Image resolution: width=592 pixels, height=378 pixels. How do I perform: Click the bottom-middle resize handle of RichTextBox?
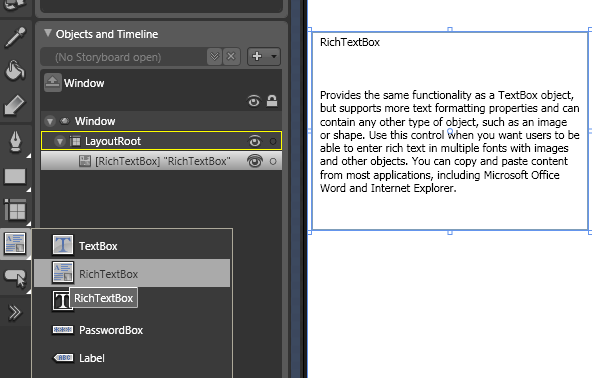(x=450, y=233)
